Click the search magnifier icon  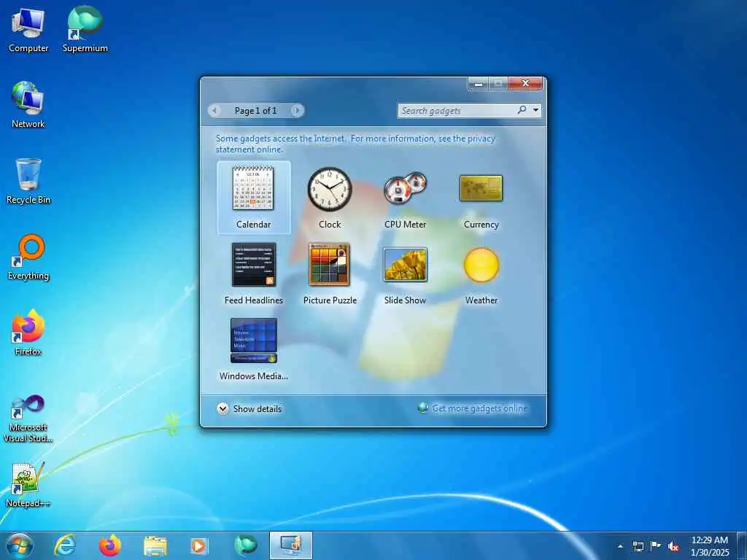coord(522,110)
